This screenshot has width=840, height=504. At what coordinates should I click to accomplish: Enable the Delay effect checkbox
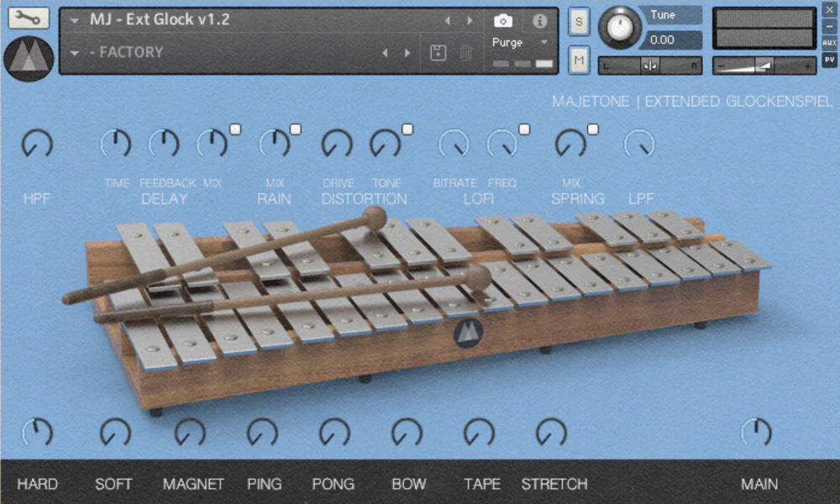pyautogui.click(x=235, y=129)
